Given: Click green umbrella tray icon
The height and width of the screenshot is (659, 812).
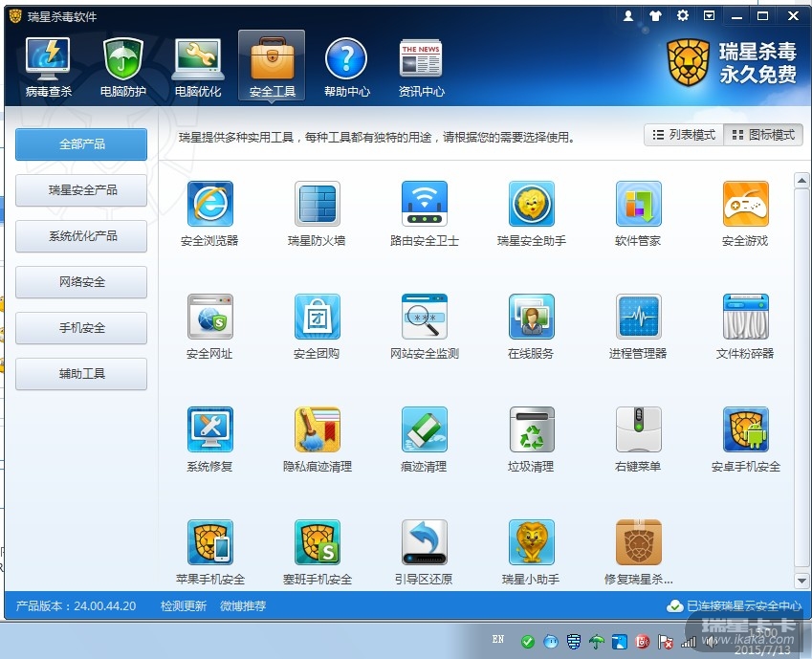Looking at the screenshot, I should (x=597, y=642).
